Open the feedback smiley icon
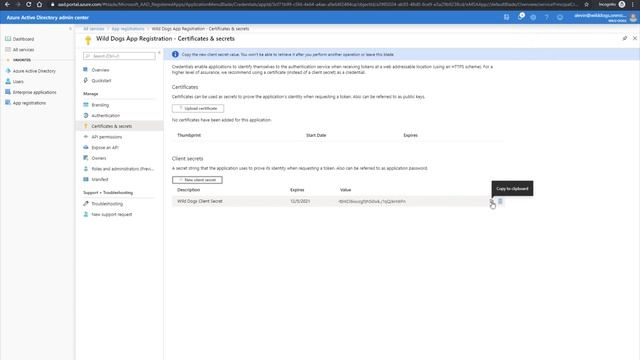The image size is (640, 360). point(560,18)
